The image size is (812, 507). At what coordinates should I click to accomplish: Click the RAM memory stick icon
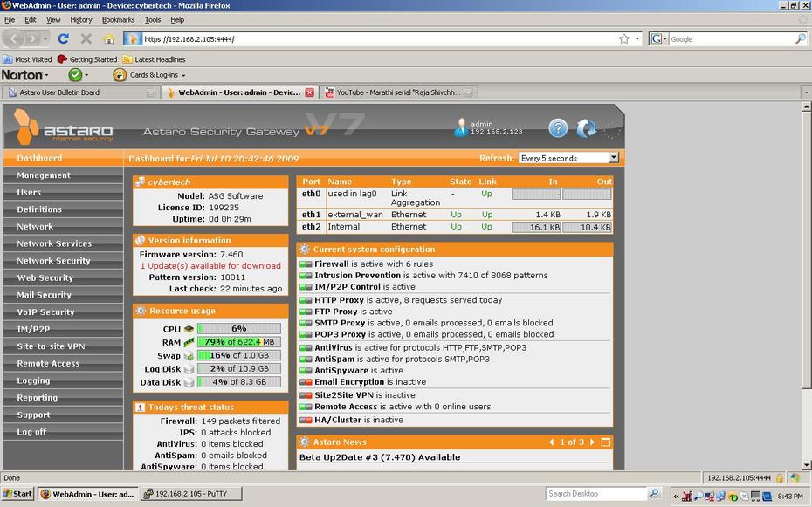tap(189, 342)
